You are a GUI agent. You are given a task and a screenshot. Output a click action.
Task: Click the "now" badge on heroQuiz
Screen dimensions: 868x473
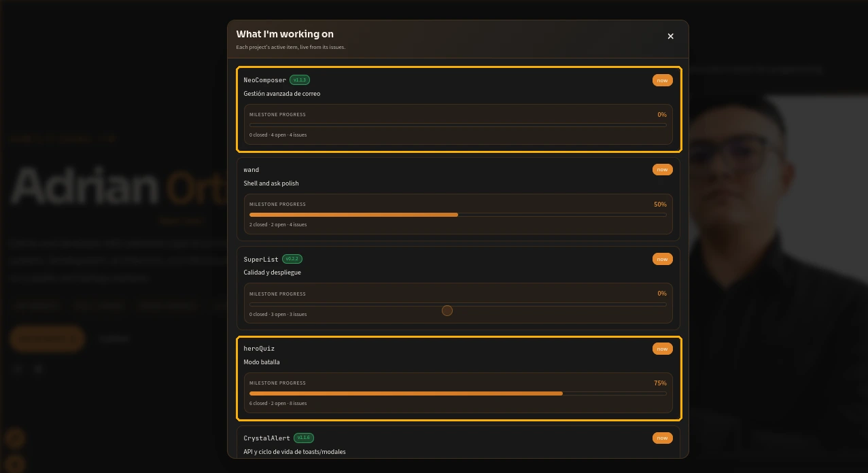click(x=662, y=349)
